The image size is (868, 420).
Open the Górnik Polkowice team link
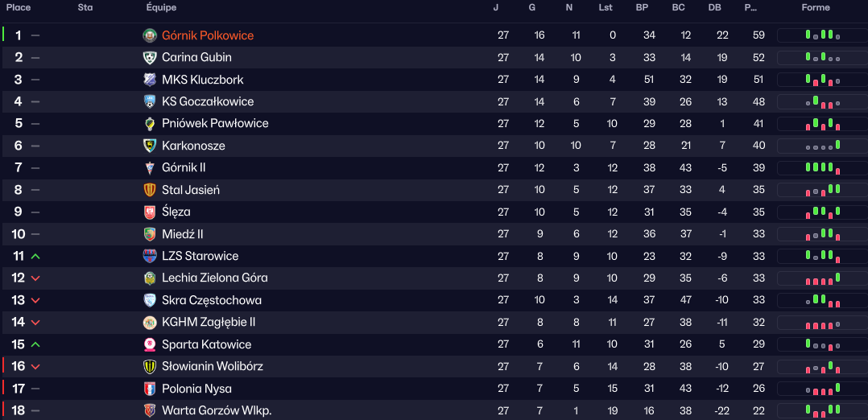point(208,35)
